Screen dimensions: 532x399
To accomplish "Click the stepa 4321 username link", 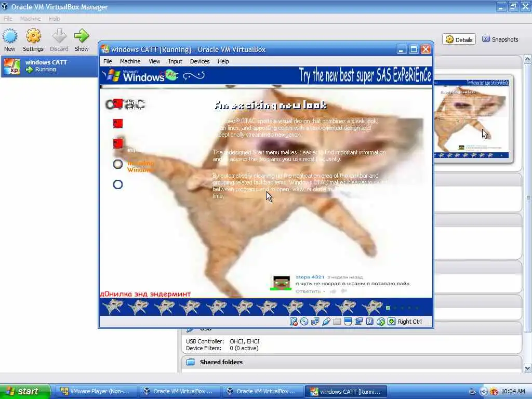I will pyautogui.click(x=310, y=277).
